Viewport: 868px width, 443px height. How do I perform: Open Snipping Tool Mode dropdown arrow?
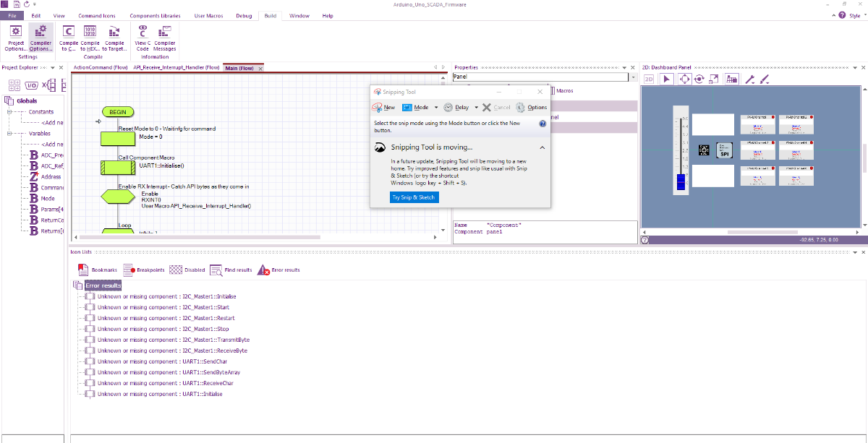[x=436, y=107]
